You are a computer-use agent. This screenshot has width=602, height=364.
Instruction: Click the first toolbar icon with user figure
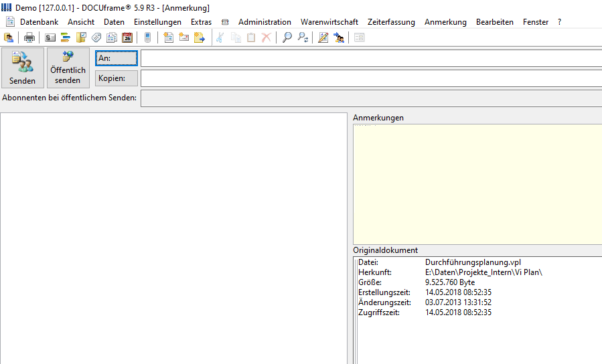point(9,37)
